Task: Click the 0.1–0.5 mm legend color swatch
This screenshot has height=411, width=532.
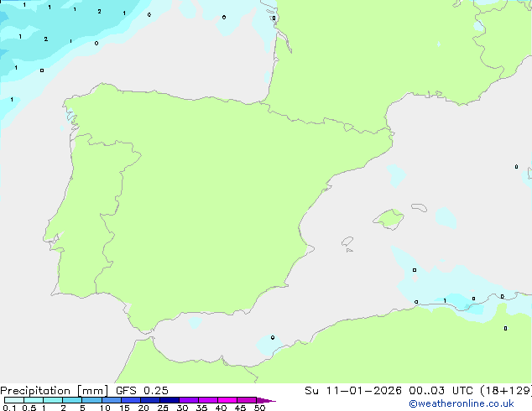Action: [14, 400]
